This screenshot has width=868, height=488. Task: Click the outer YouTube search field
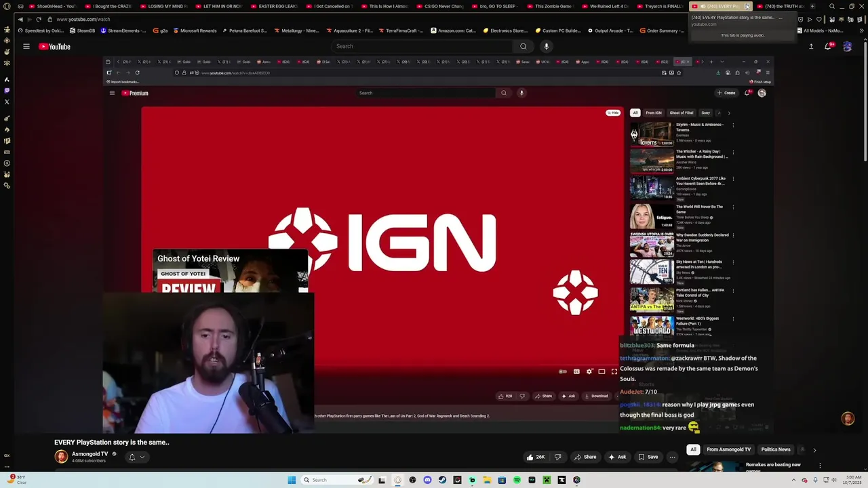point(421,46)
